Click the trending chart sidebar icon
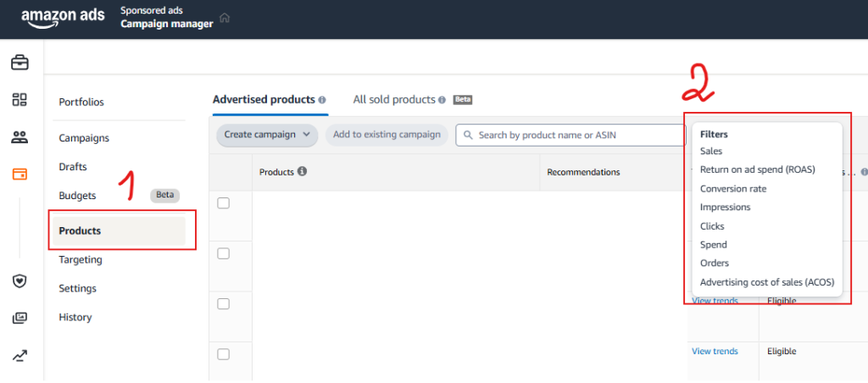Screen dimensions: 868x383 [x=19, y=356]
